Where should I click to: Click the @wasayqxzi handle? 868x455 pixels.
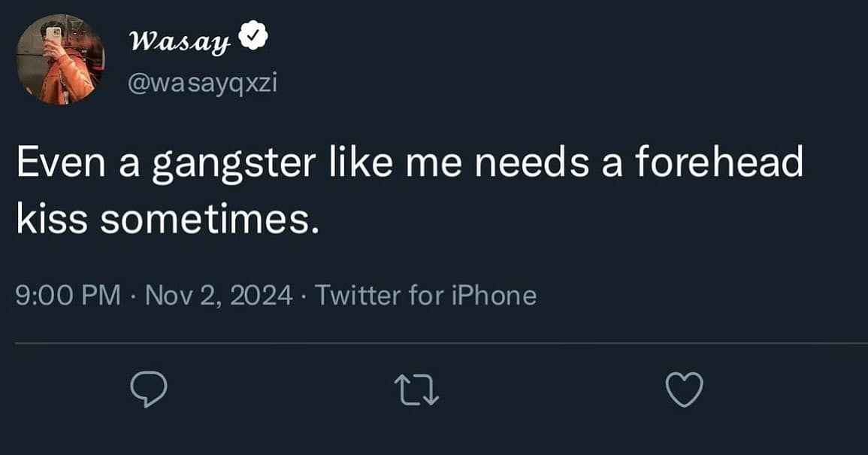click(x=203, y=82)
